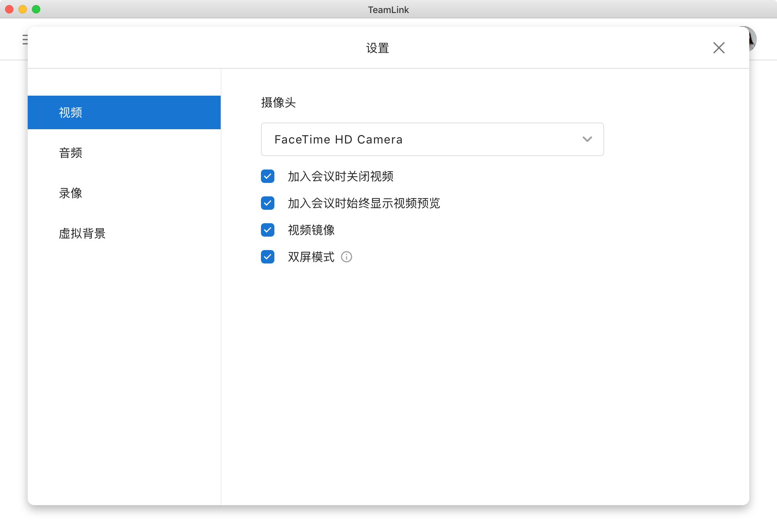This screenshot has width=777, height=532.
Task: Click the info icon beside 双屏模式
Action: click(x=347, y=257)
